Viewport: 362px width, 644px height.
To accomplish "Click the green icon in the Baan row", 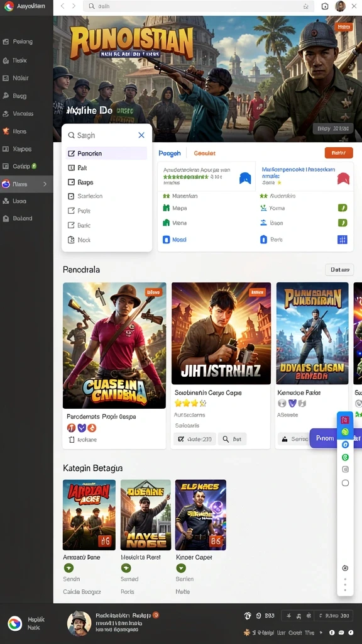I will 343,223.
